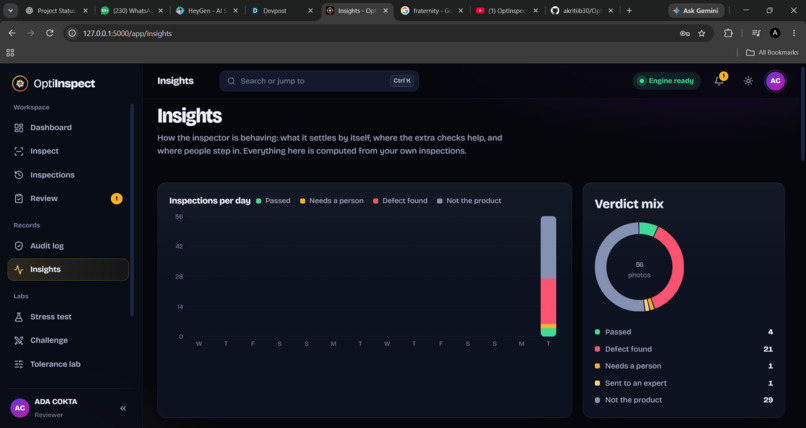Go to the Review sidebar item

coord(68,198)
